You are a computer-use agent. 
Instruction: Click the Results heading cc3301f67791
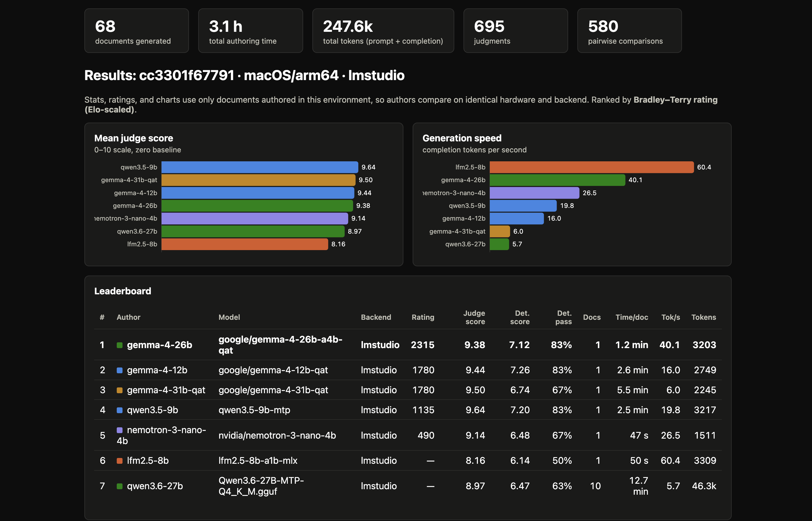pyautogui.click(x=244, y=75)
